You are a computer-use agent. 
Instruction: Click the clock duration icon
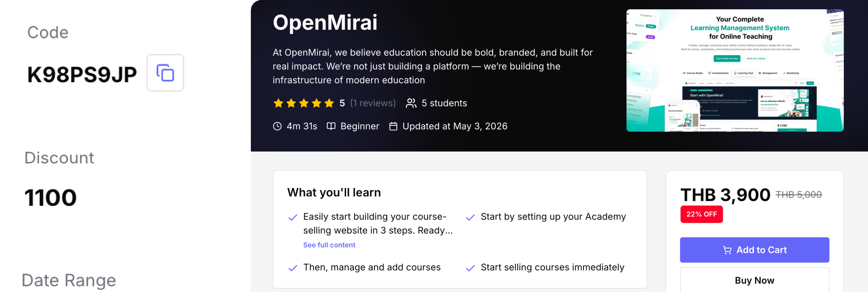coord(277,126)
